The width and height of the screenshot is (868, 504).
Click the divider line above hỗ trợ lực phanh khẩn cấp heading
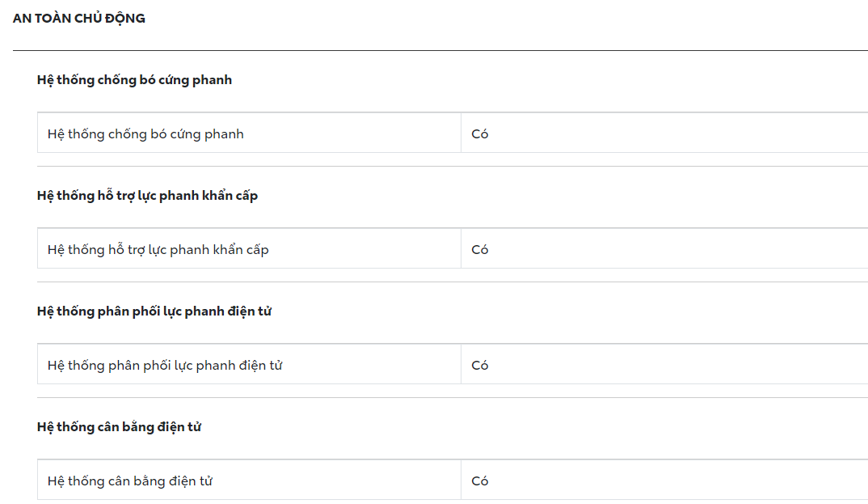point(453,167)
